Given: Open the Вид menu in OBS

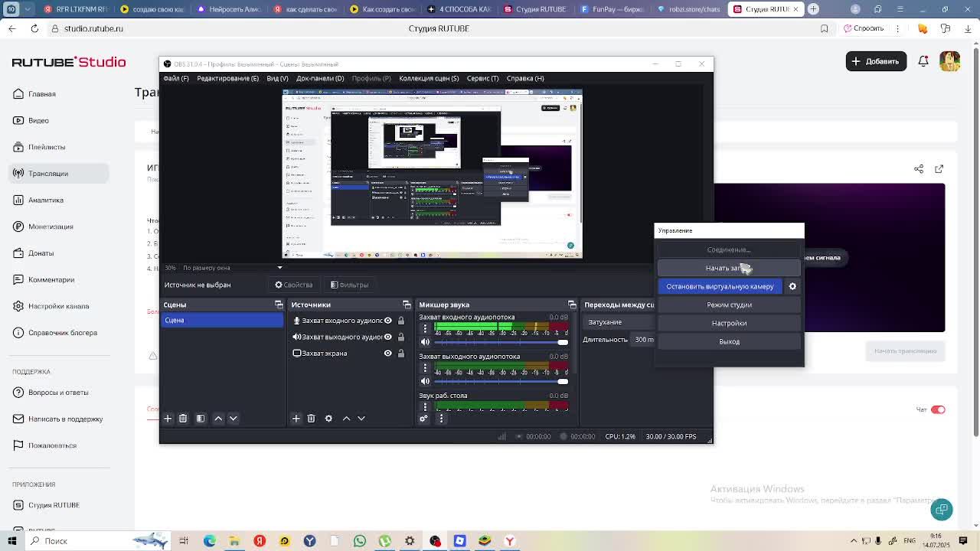Looking at the screenshot, I should click(277, 78).
